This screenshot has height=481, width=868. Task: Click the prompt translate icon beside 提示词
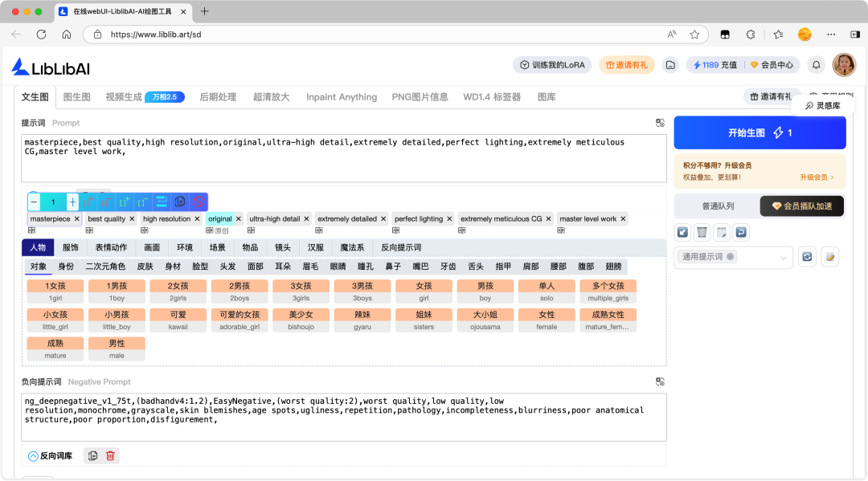point(660,123)
